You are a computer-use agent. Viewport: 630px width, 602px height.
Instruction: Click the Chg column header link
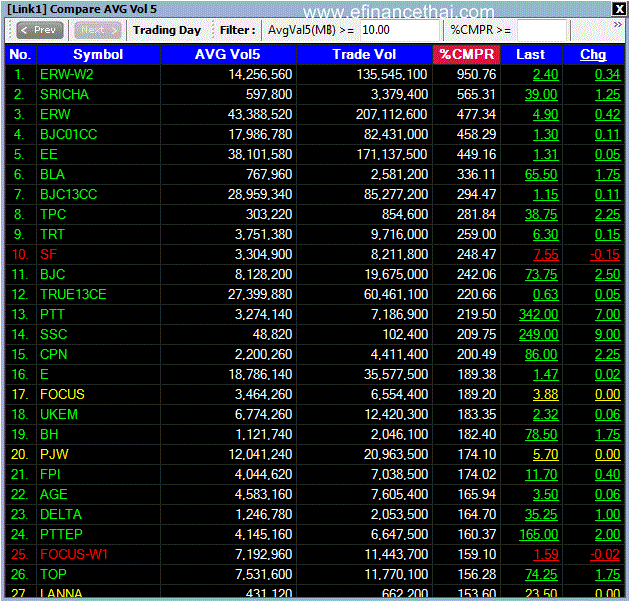593,55
